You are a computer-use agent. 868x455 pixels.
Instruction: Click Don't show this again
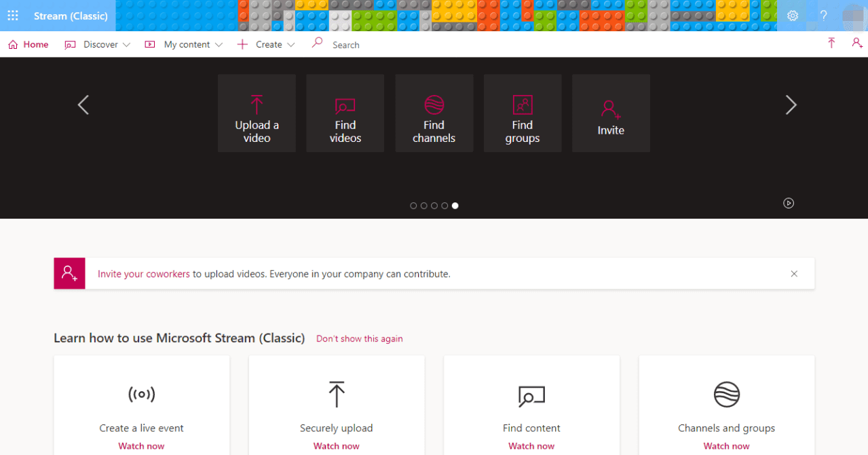coord(359,338)
